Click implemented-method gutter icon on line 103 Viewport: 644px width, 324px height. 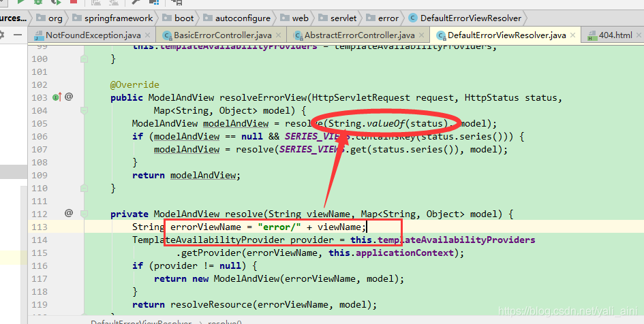(57, 97)
